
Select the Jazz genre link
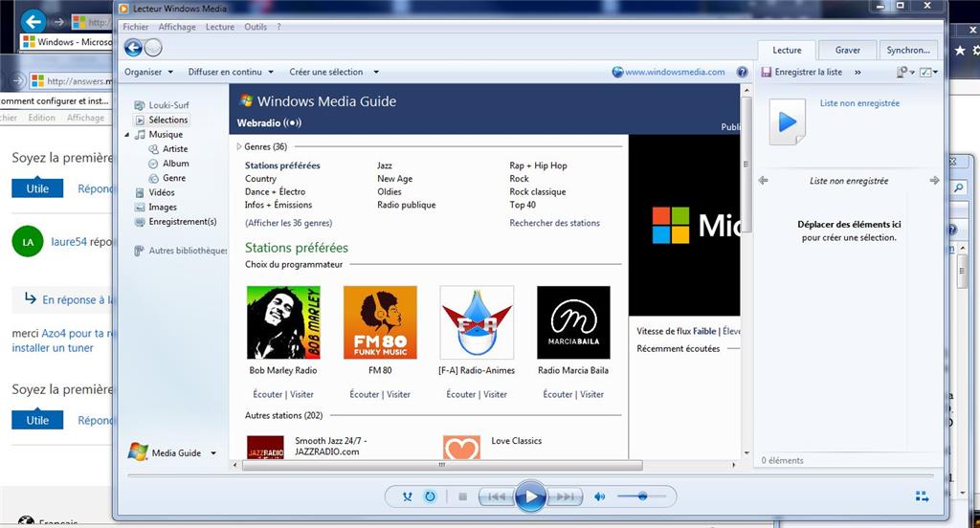[x=385, y=165]
